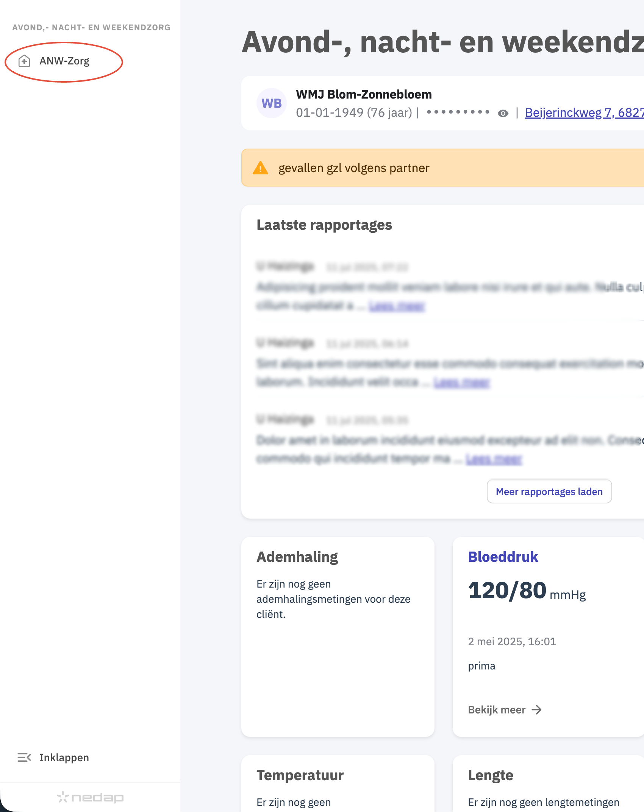Click the WB client avatar
Image resolution: width=644 pixels, height=812 pixels.
pyautogui.click(x=272, y=103)
